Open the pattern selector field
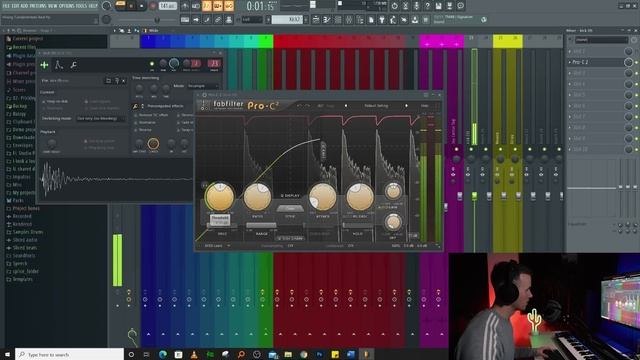 tap(287, 20)
